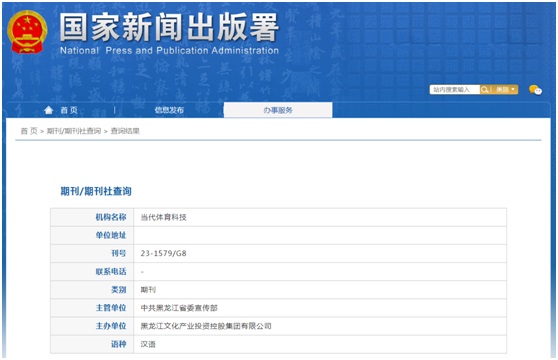Image resolution: width=558 pixels, height=360 pixels.
Task: Select the 黑龙江文化产业投资控股集团有限公司 value
Action: 206,326
